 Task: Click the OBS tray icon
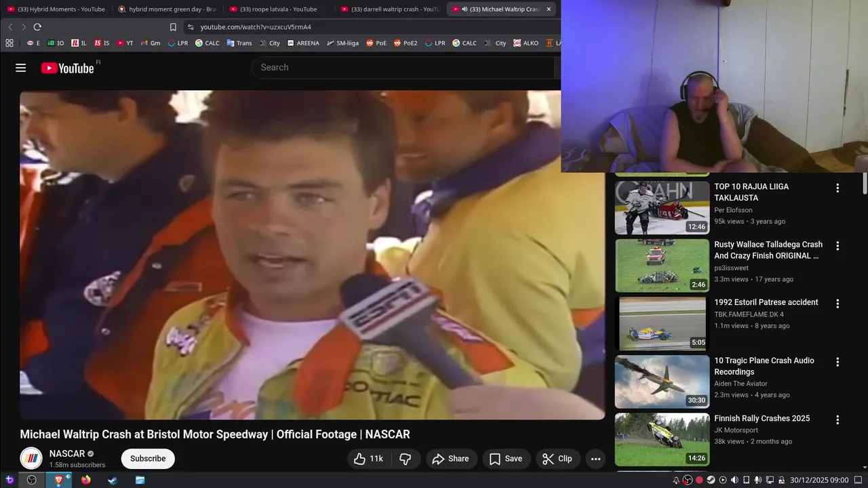(688, 480)
